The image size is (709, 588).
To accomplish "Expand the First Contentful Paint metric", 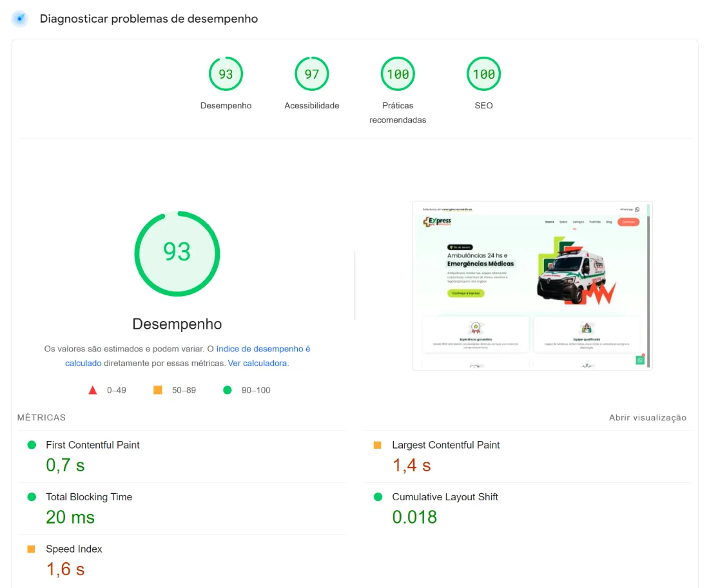I will tap(93, 445).
